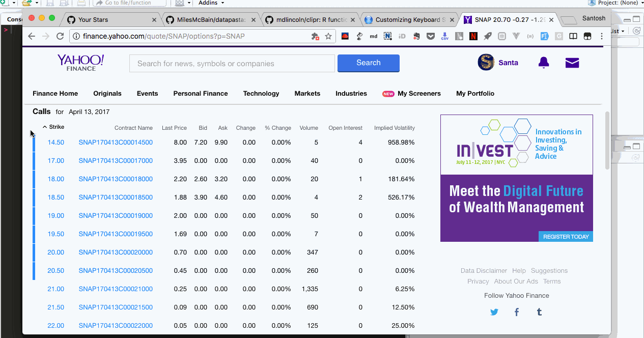The image size is (644, 338).
Task: Open Yahoo Finance Tumblr page
Action: point(539,312)
